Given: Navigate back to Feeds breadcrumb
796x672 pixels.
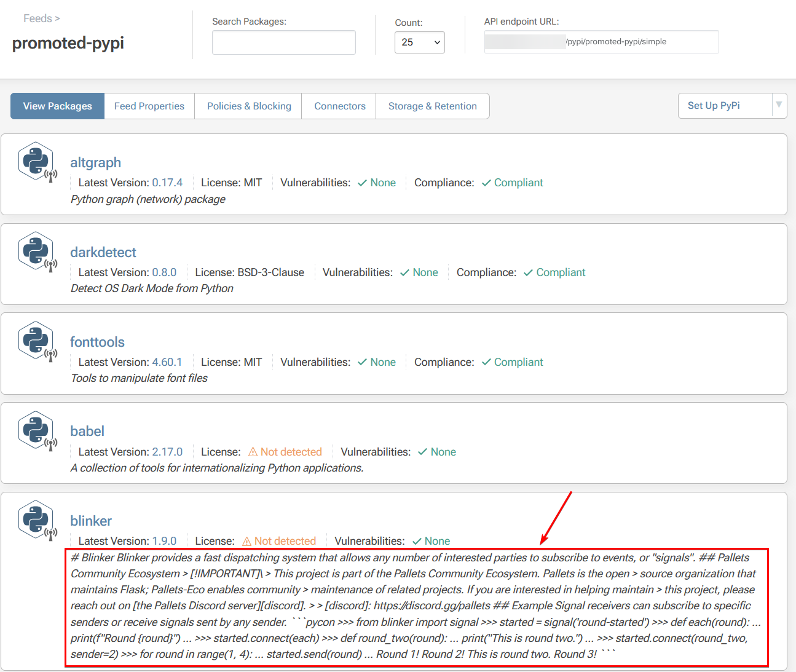Looking at the screenshot, I should pyautogui.click(x=37, y=18).
